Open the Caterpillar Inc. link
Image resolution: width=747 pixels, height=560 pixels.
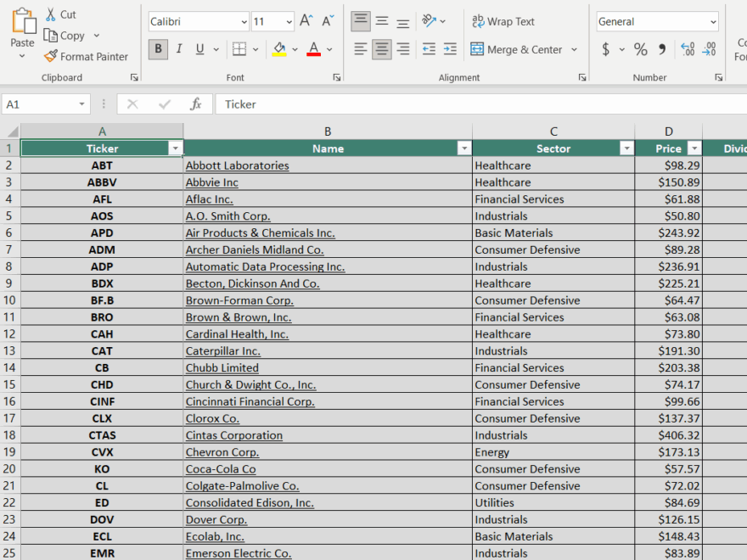click(x=223, y=351)
